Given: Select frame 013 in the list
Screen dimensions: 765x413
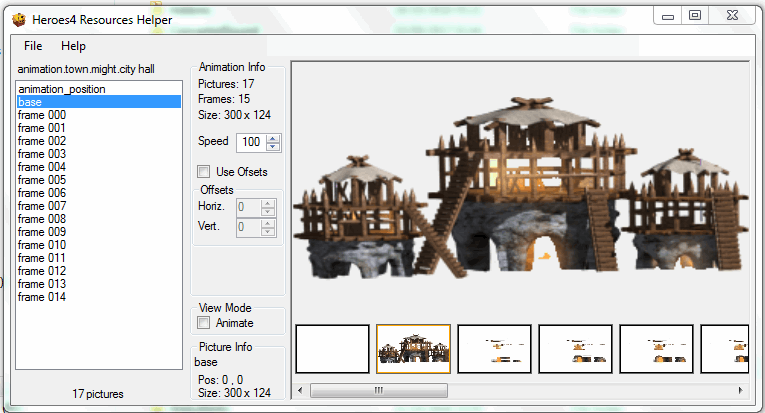Looking at the screenshot, I should tap(99, 284).
